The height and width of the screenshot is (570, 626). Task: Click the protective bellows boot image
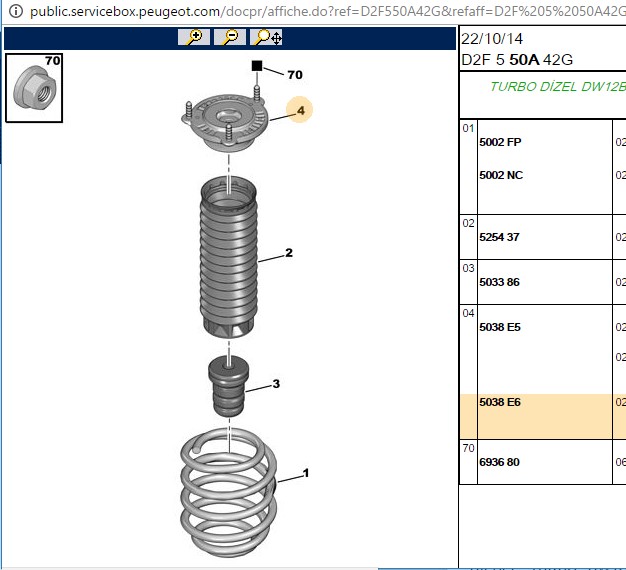pos(228,257)
